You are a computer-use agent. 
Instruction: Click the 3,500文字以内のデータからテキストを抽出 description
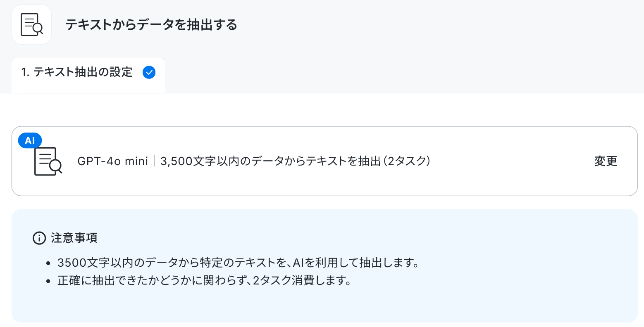[270, 161]
